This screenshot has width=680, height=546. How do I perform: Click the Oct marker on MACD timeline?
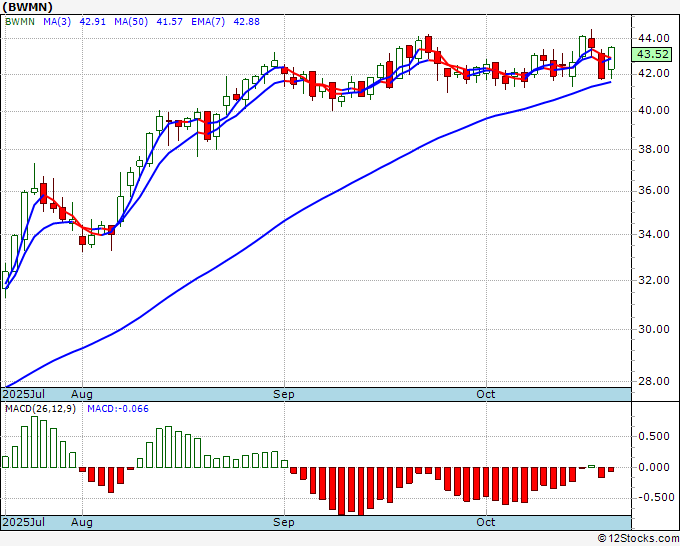click(x=485, y=522)
